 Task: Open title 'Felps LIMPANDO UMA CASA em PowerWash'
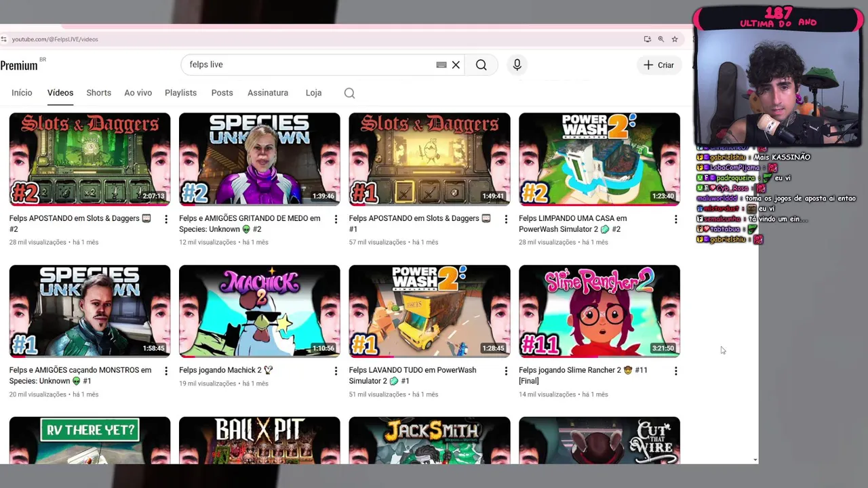point(572,224)
